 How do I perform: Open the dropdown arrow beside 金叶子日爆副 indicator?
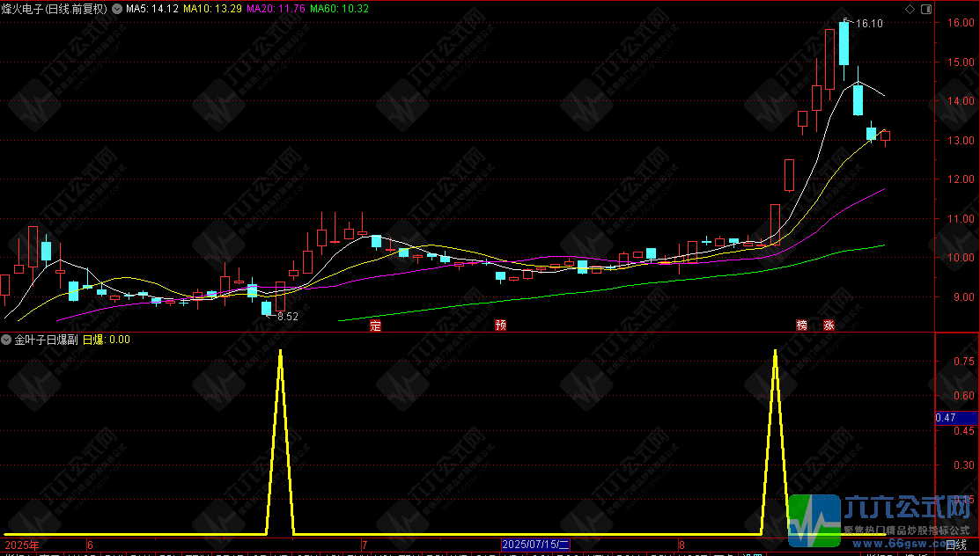6,340
